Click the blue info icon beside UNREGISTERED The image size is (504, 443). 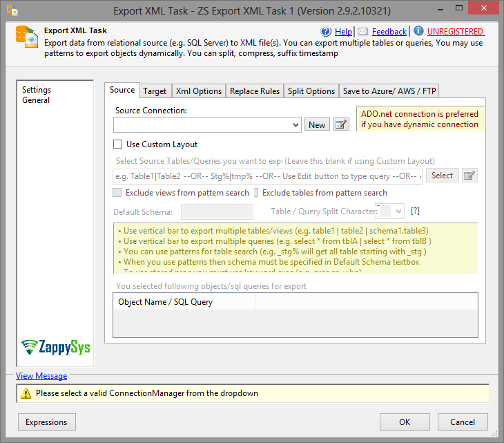pos(418,31)
